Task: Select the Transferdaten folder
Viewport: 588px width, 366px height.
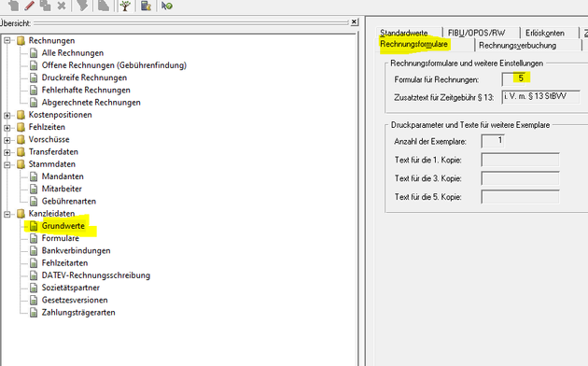Action: [x=53, y=152]
